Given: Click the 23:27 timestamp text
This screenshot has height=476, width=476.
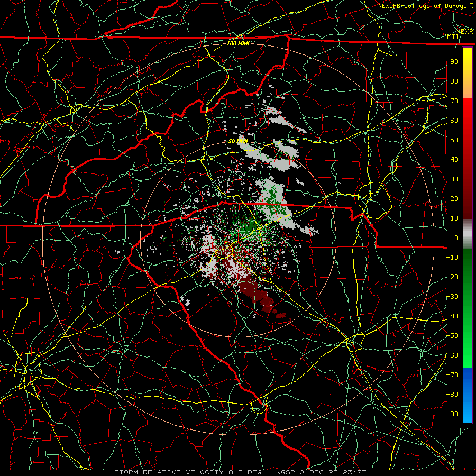Looking at the screenshot, I should 354,472.
